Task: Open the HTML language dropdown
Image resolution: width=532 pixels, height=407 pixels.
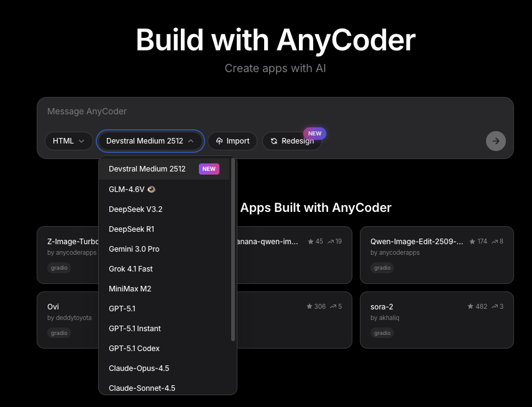Action: click(x=68, y=141)
